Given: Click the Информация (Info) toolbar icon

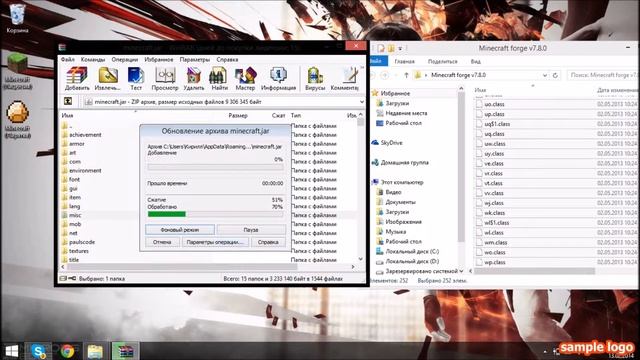Looking at the screenshot, I should [x=278, y=79].
